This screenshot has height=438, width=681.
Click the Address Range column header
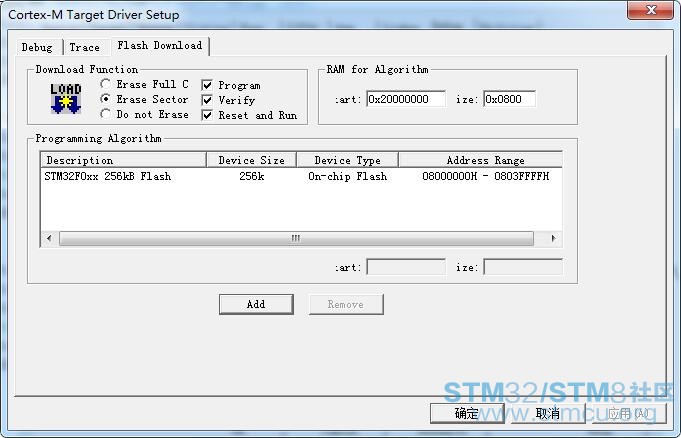[x=480, y=160]
